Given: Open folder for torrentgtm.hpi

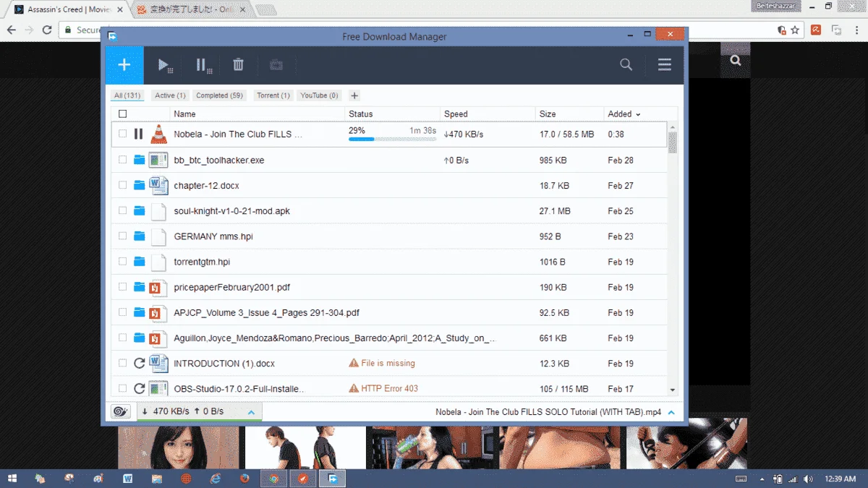Looking at the screenshot, I should pyautogui.click(x=140, y=262).
